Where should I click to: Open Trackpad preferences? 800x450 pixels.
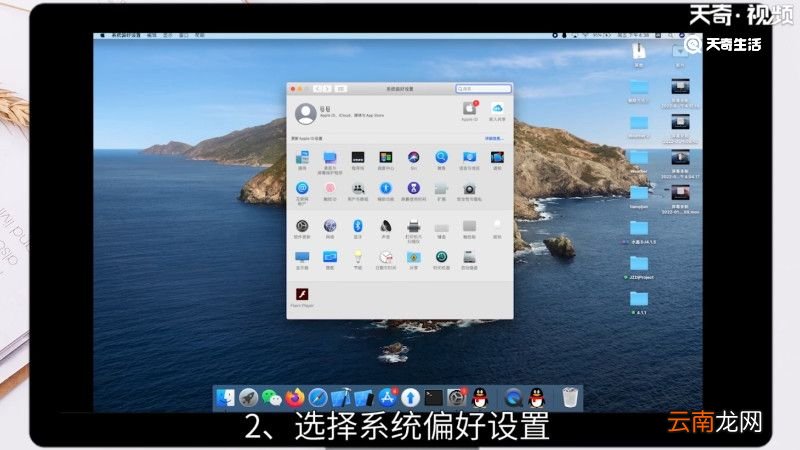click(x=469, y=226)
